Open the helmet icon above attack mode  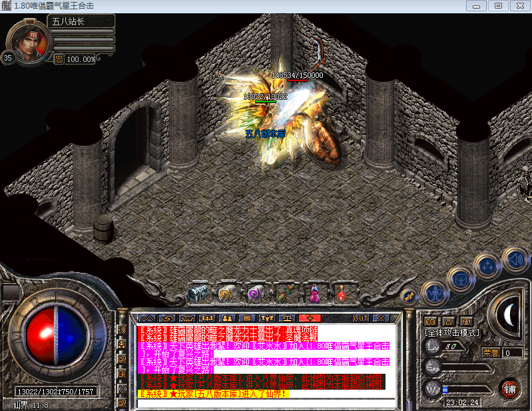coord(467,321)
